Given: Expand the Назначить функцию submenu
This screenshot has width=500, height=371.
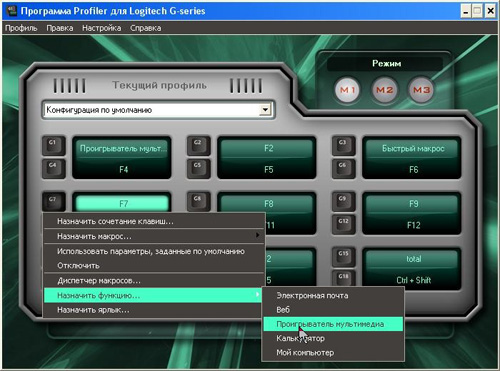Looking at the screenshot, I should [152, 295].
